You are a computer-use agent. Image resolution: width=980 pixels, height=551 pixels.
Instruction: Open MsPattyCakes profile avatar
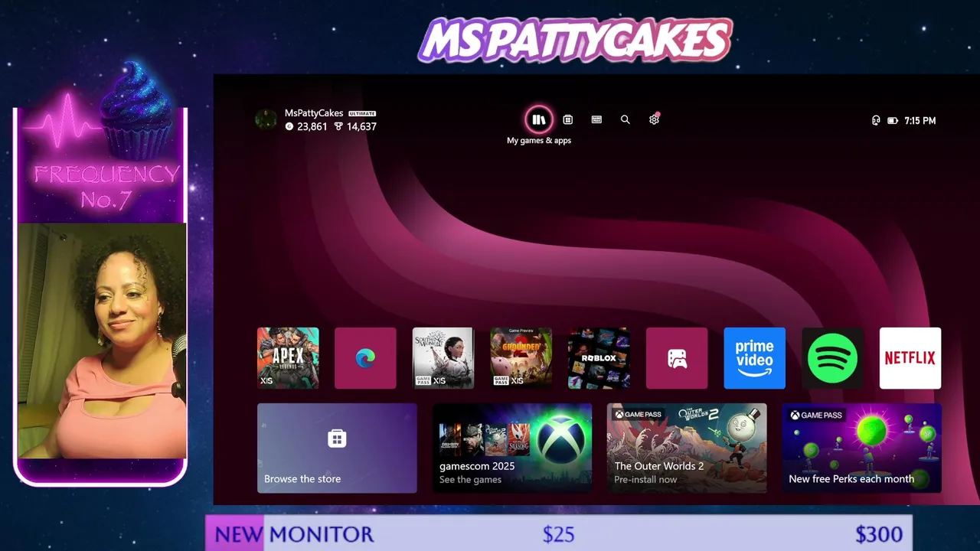click(266, 119)
